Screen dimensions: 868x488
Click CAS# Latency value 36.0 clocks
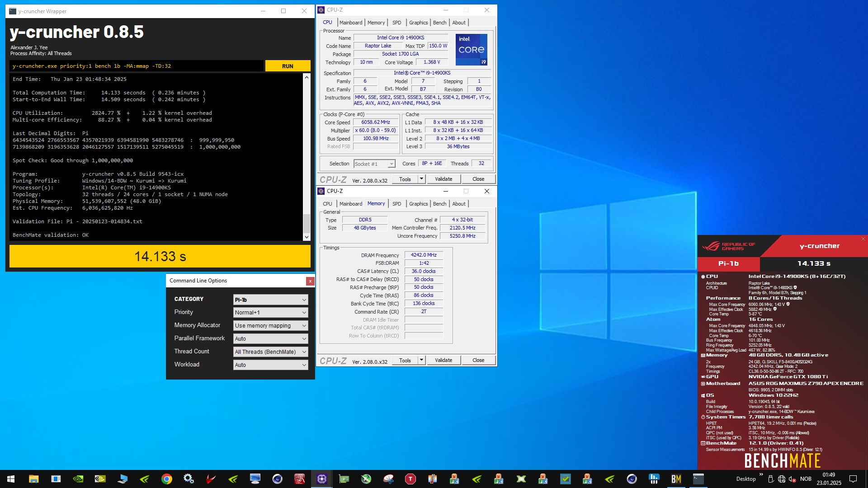coord(424,271)
